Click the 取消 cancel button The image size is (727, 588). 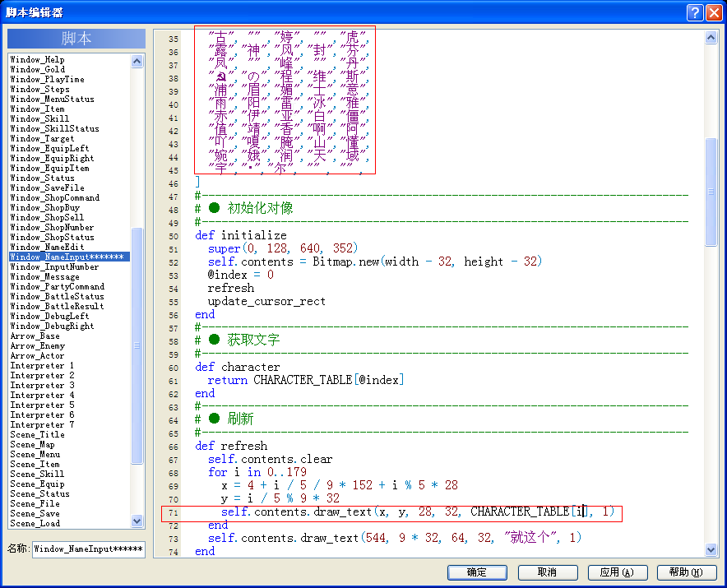click(548, 572)
